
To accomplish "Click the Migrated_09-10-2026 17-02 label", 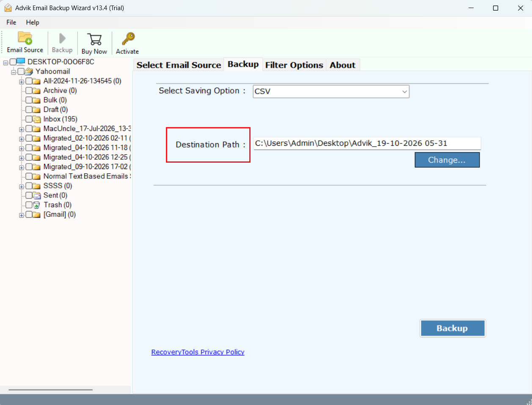I will coord(87,167).
